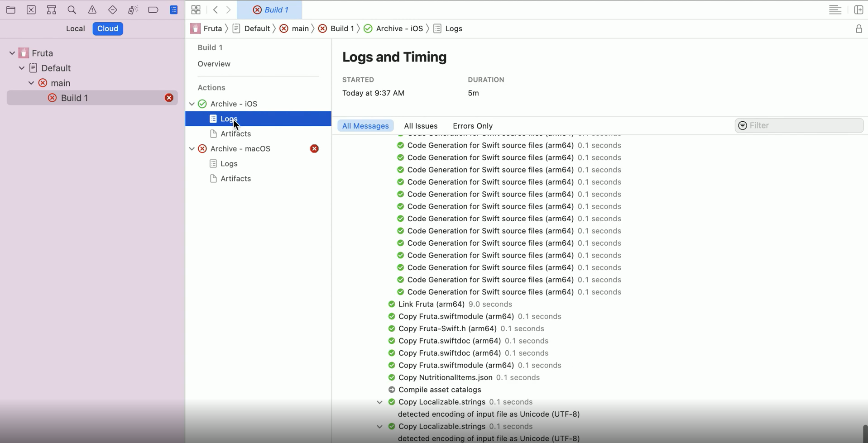Collapse the Default workflow node

click(x=22, y=68)
